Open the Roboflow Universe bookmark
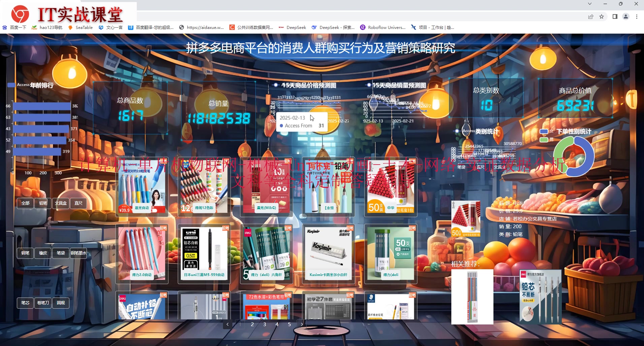This screenshot has height=346, width=644. [x=383, y=27]
